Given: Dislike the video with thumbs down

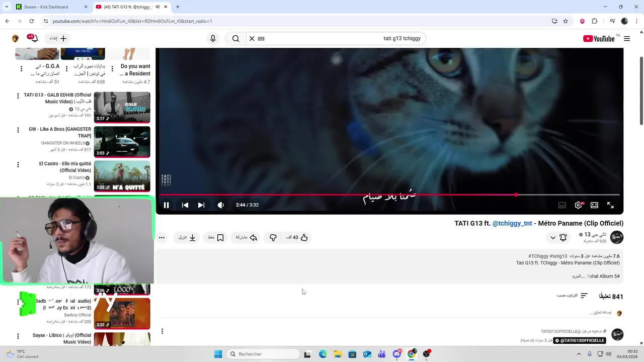Looking at the screenshot, I should (x=273, y=237).
